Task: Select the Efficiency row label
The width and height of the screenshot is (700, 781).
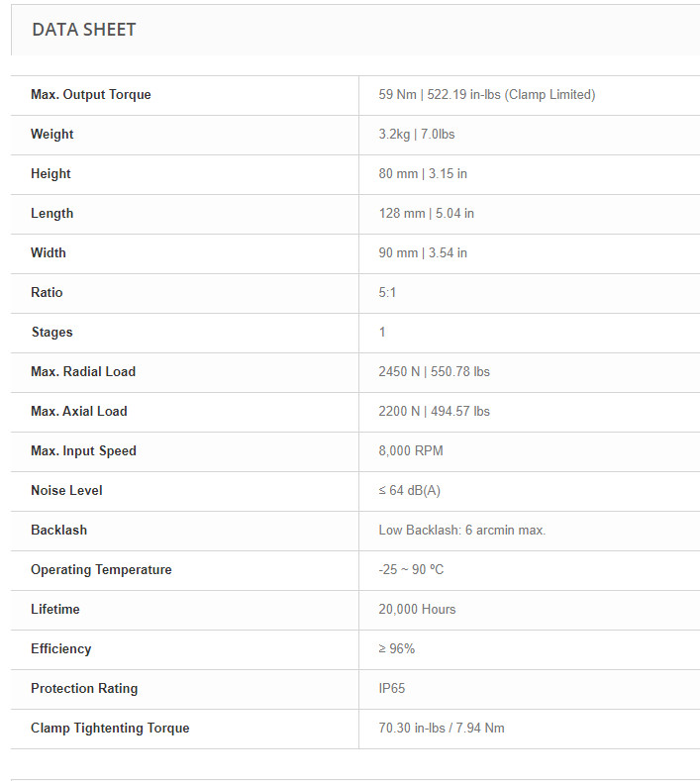Action: coord(60,648)
